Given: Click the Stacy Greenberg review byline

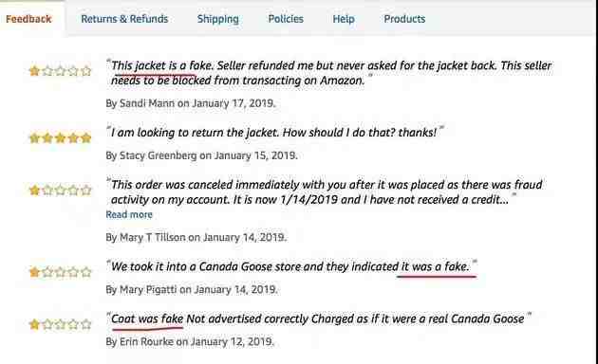Looking at the screenshot, I should (x=201, y=155).
